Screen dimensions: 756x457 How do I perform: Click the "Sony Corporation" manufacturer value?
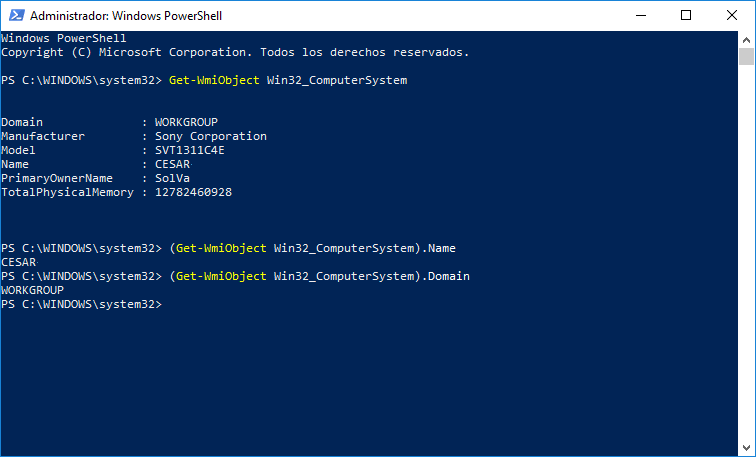[x=211, y=136]
